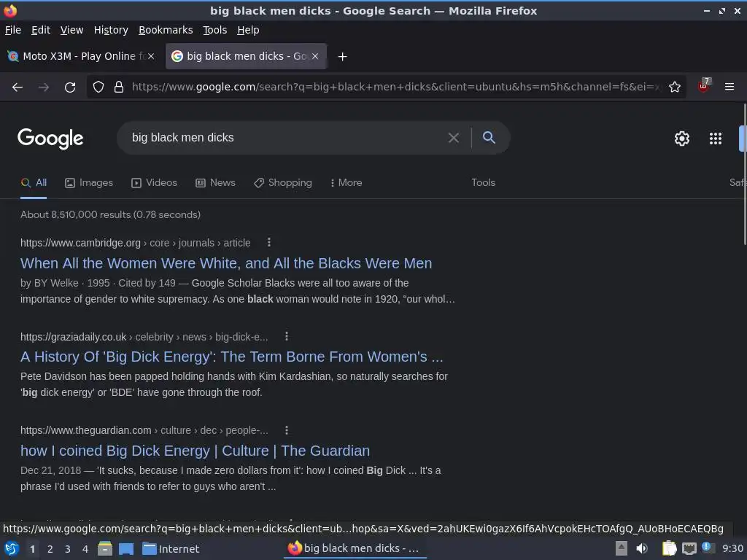The height and width of the screenshot is (560, 747).
Task: Click the theguardian.com breadcrumb URL
Action: click(x=144, y=430)
